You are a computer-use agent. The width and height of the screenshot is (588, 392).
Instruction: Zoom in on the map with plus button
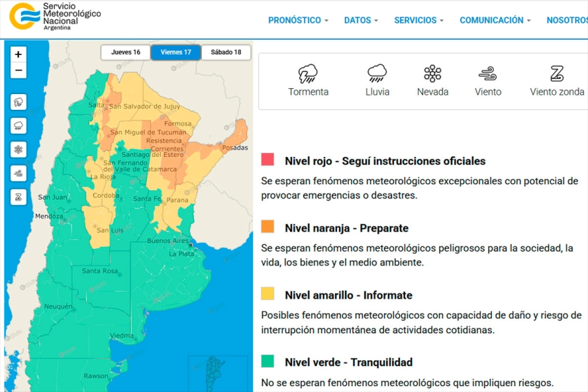click(18, 55)
